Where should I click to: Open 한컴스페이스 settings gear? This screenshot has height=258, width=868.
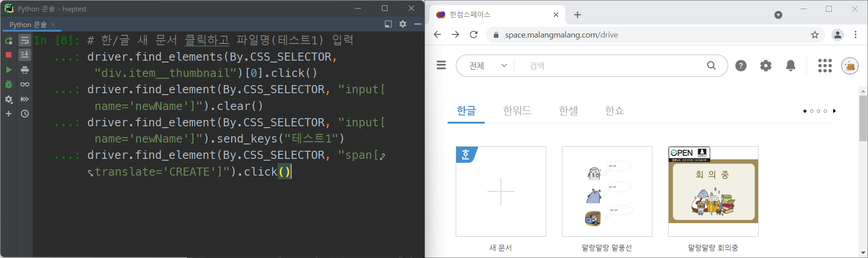pos(766,66)
